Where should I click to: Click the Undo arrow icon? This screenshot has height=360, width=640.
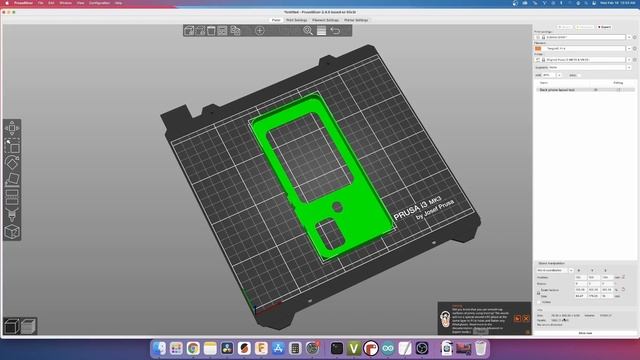[x=335, y=31]
